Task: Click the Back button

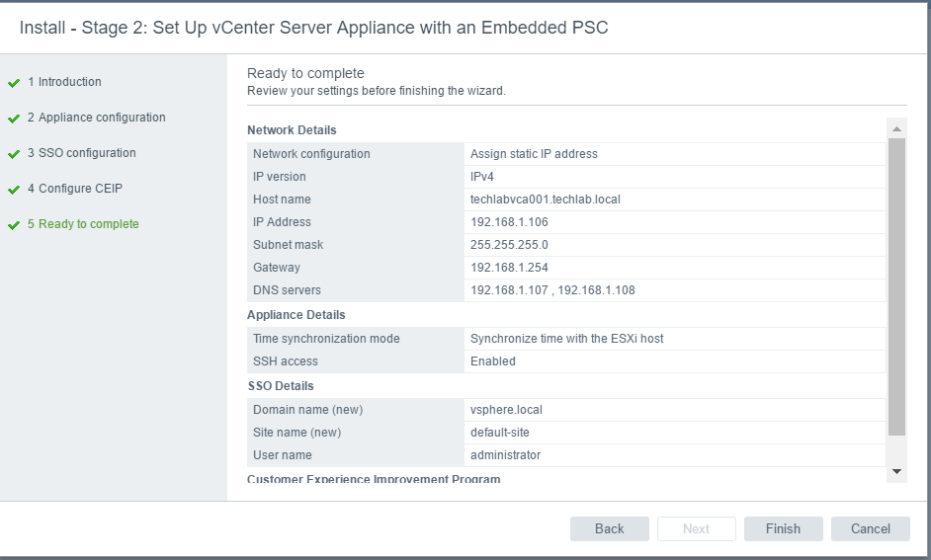Action: click(x=609, y=528)
